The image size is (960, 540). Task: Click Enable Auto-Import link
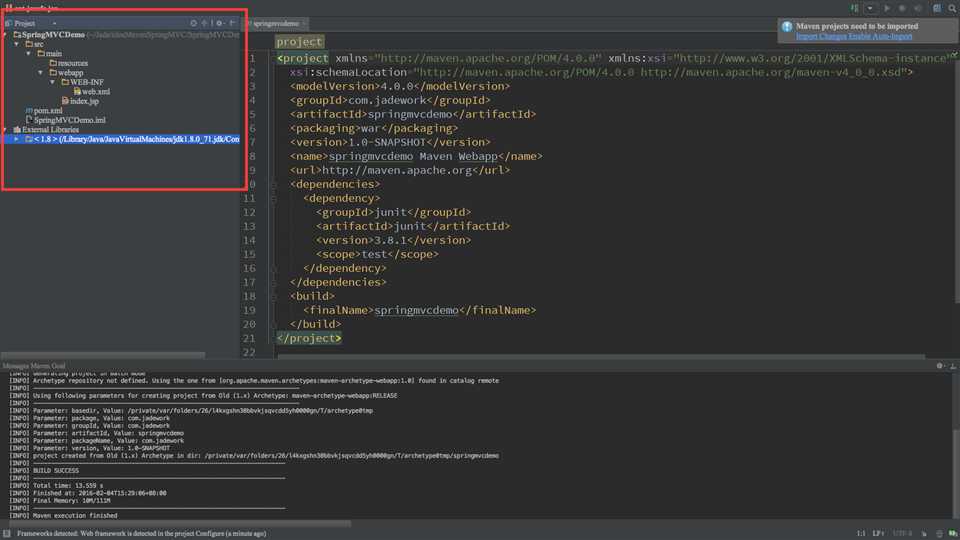click(880, 37)
